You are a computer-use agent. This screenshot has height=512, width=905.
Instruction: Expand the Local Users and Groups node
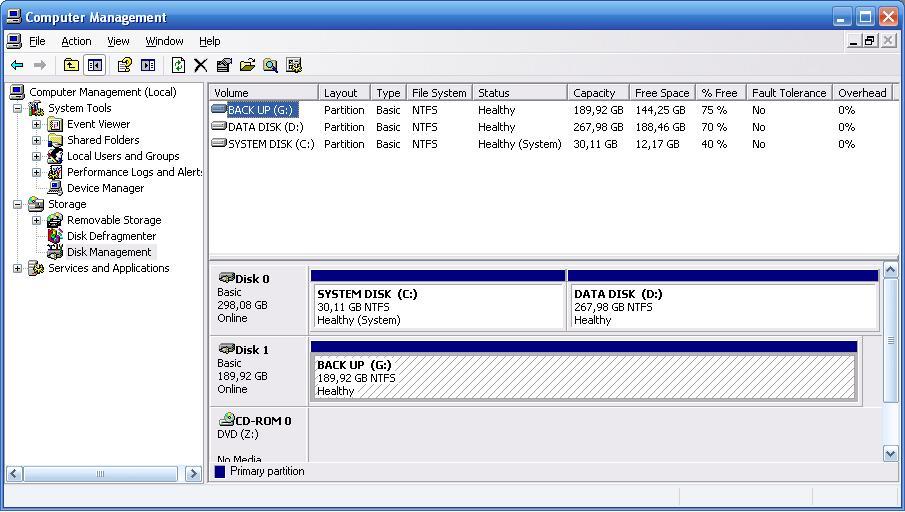36,156
